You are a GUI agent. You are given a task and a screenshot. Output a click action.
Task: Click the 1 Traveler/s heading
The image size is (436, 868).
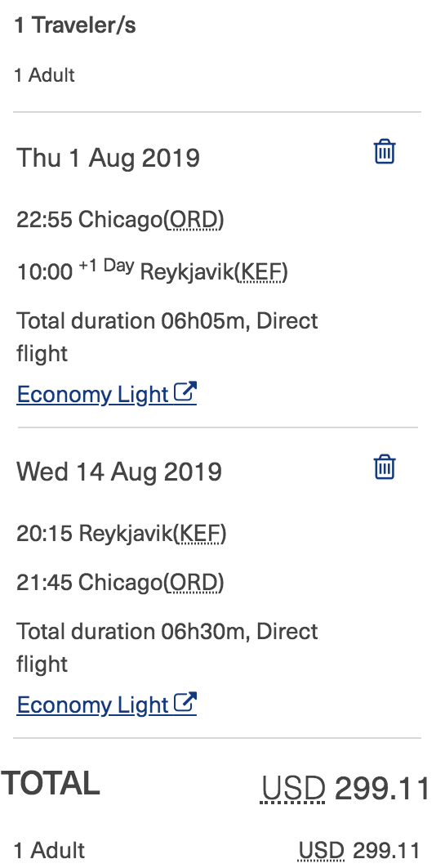[74, 25]
